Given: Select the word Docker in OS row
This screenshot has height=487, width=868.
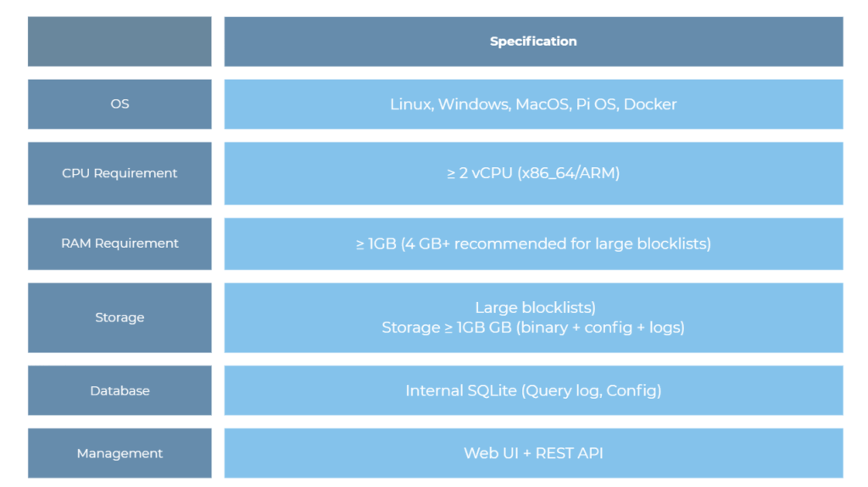Looking at the screenshot, I should [651, 104].
